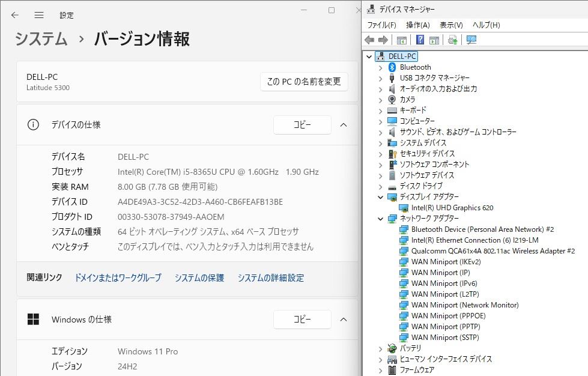The image size is (588, 376).
Task: Click the Back arrow in Device Manager toolbar
Action: [x=369, y=40]
